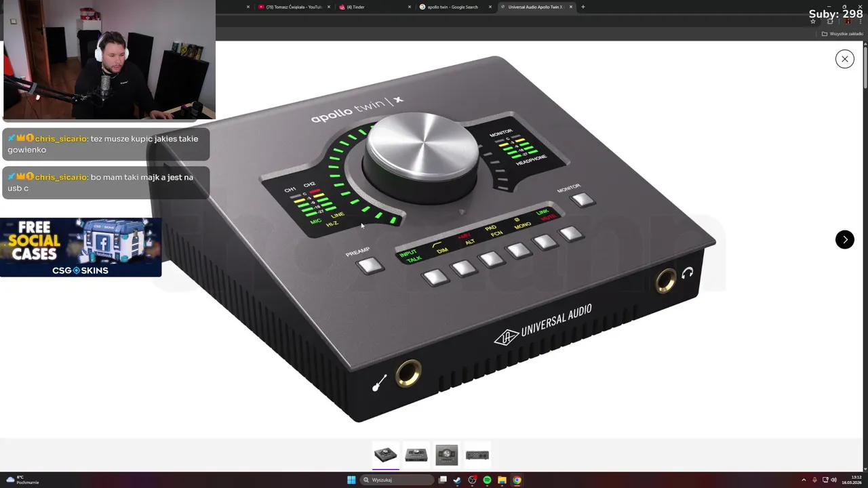The image size is (868, 488).
Task: Open a new browser tab
Action: pyautogui.click(x=583, y=7)
